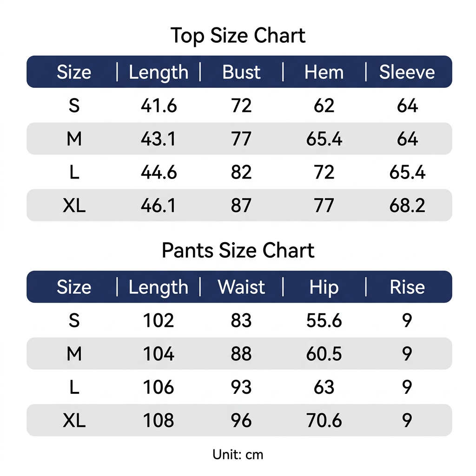Click the 63 hip value for size L

click(x=324, y=387)
